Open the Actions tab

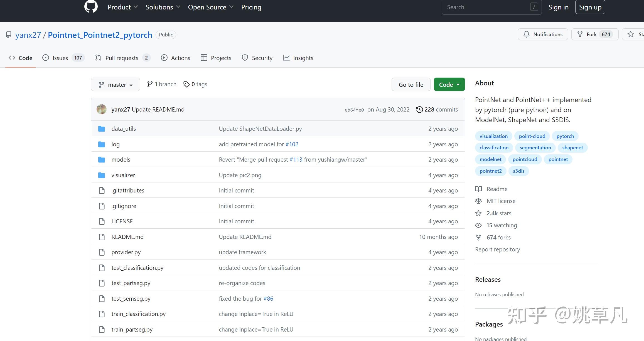click(175, 58)
